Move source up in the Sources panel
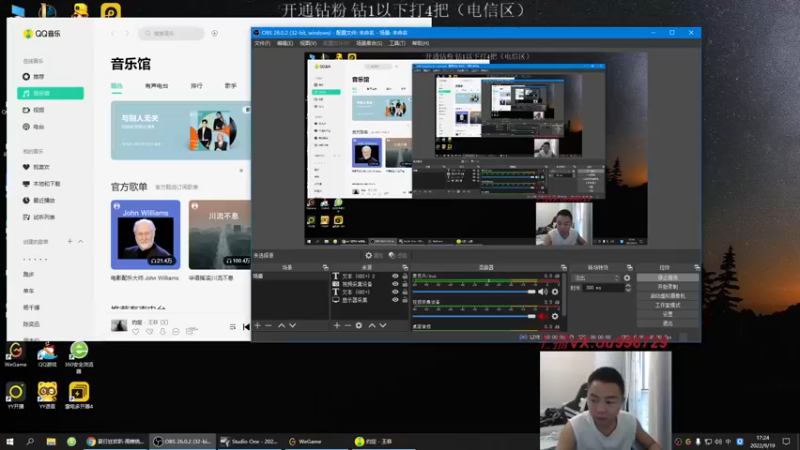Viewport: 800px width, 450px height. point(372,326)
